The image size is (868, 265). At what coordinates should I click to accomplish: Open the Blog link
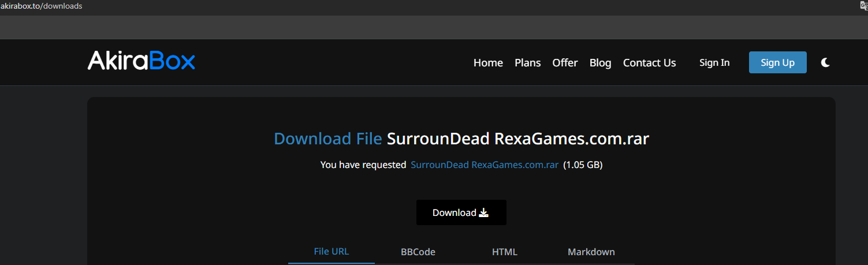600,63
